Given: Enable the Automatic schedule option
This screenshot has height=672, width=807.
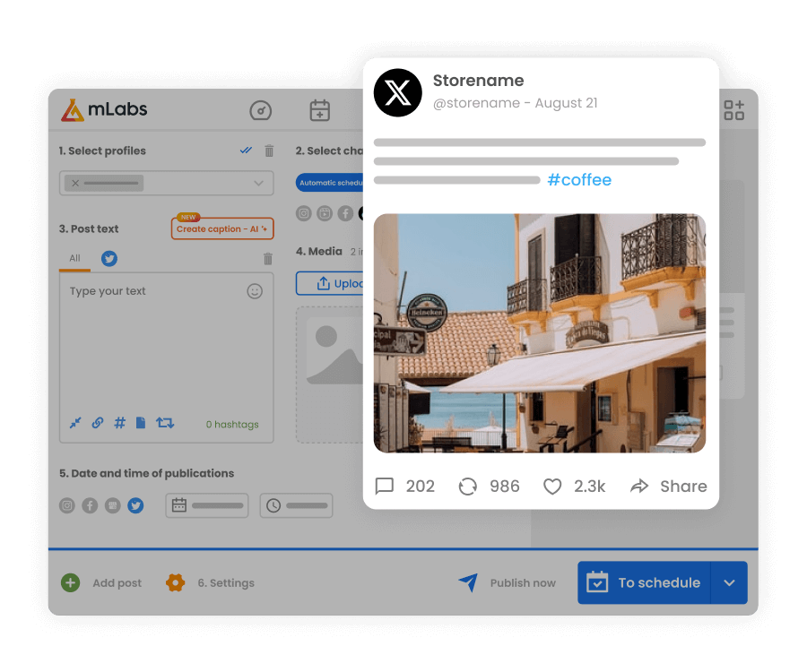Looking at the screenshot, I should 328,182.
